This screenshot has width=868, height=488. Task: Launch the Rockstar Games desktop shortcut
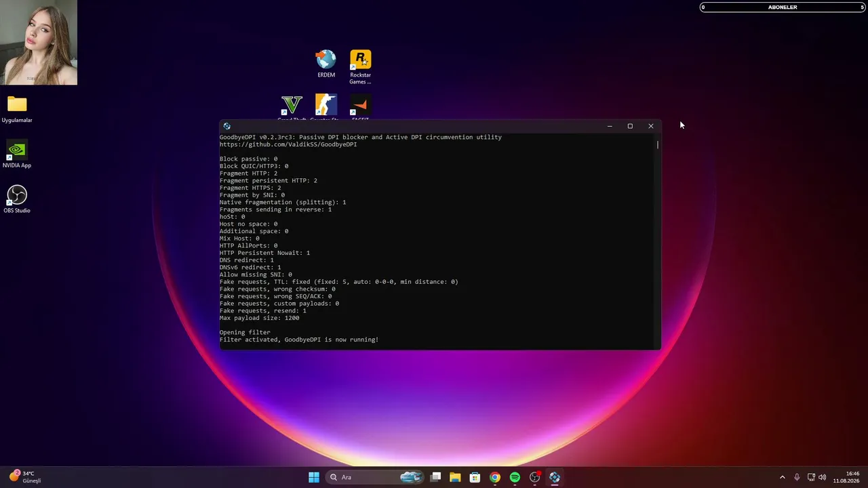coord(360,66)
